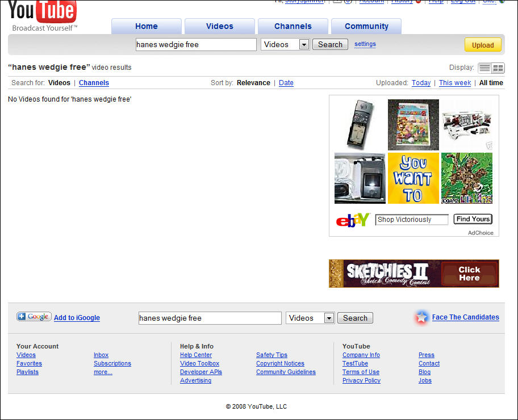Click the iPod nano ad thumbnail
Screen dimensions: 518x420
[x=360, y=178]
